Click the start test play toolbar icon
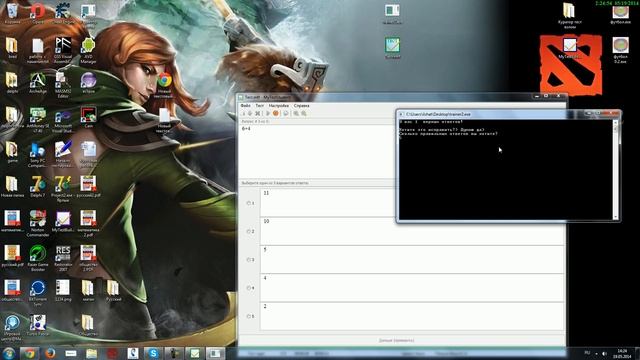 click(x=268, y=113)
